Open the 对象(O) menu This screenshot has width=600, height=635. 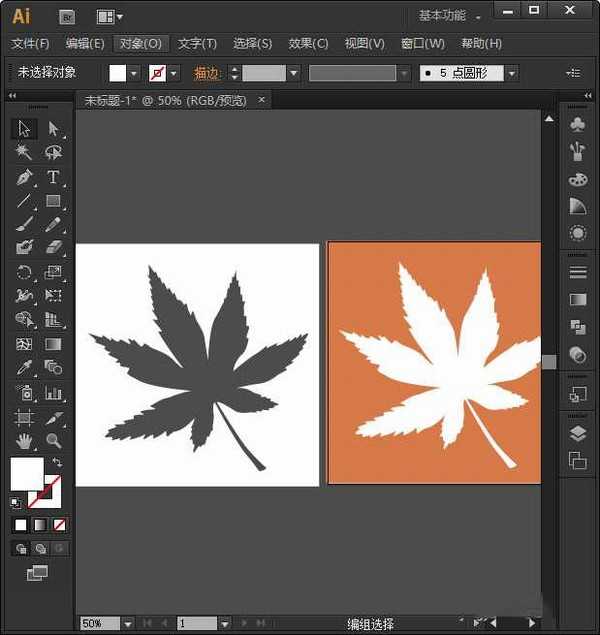click(140, 44)
